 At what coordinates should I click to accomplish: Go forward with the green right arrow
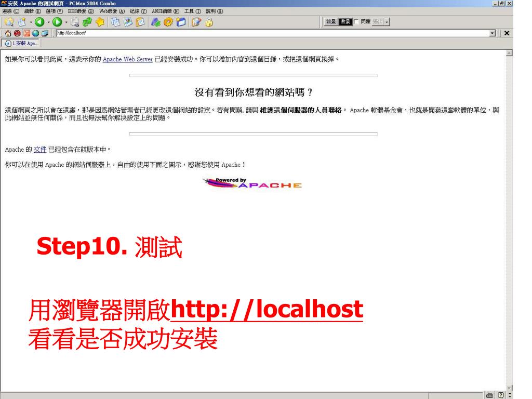(x=57, y=22)
